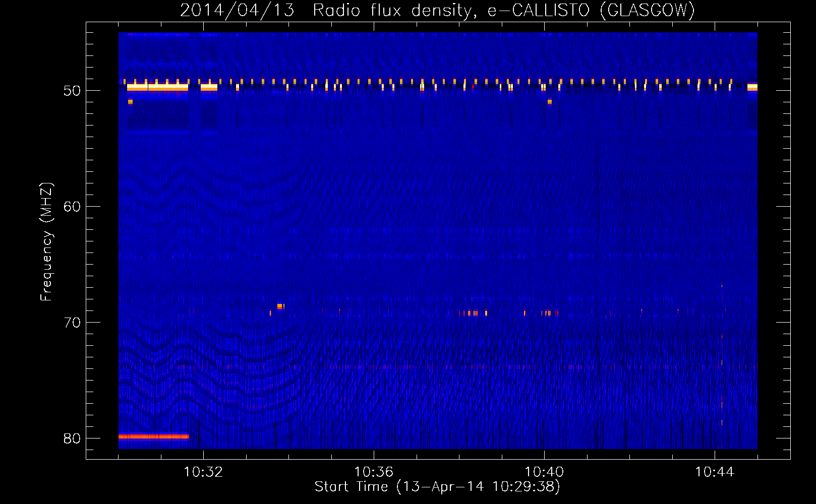The height and width of the screenshot is (504, 816).
Task: Click the '10:36' time tick label
Action: coord(374,472)
